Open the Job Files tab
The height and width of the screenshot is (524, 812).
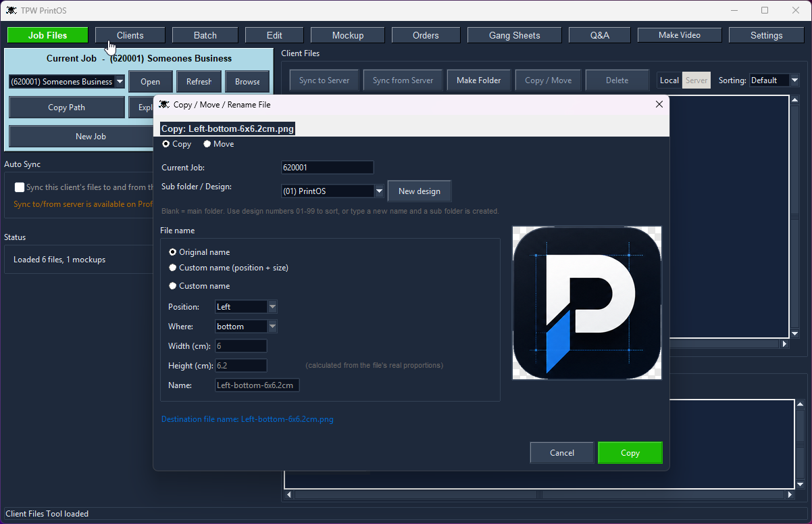coord(47,35)
